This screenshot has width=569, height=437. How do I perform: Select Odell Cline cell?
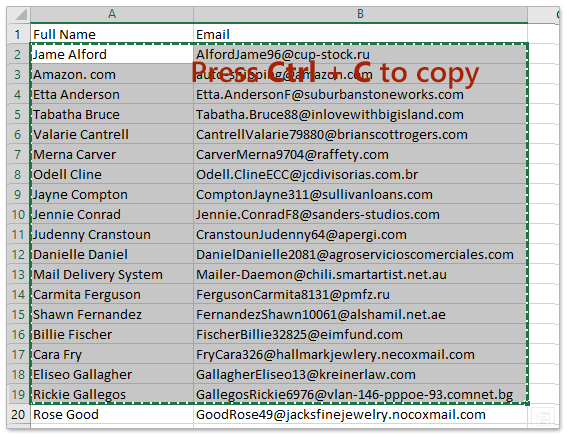112,175
